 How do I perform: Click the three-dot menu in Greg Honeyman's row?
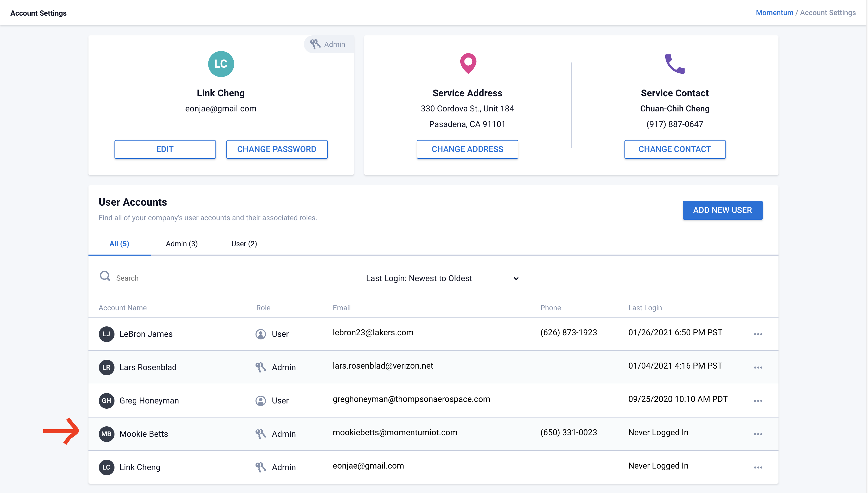(x=758, y=401)
